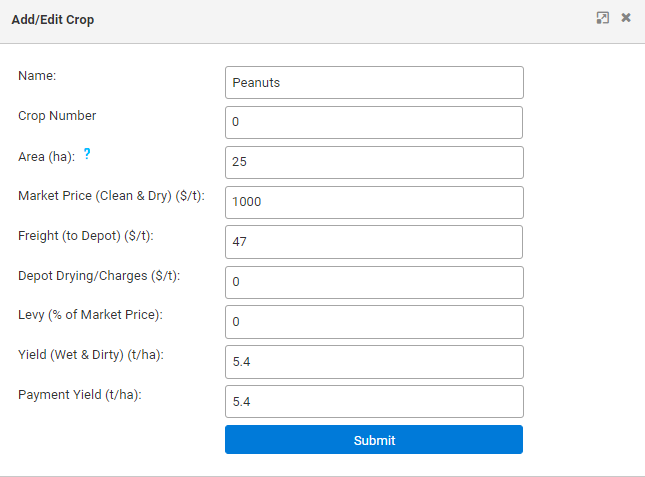Click the "Payment Yield (t/ha)" label

pyautogui.click(x=80, y=395)
